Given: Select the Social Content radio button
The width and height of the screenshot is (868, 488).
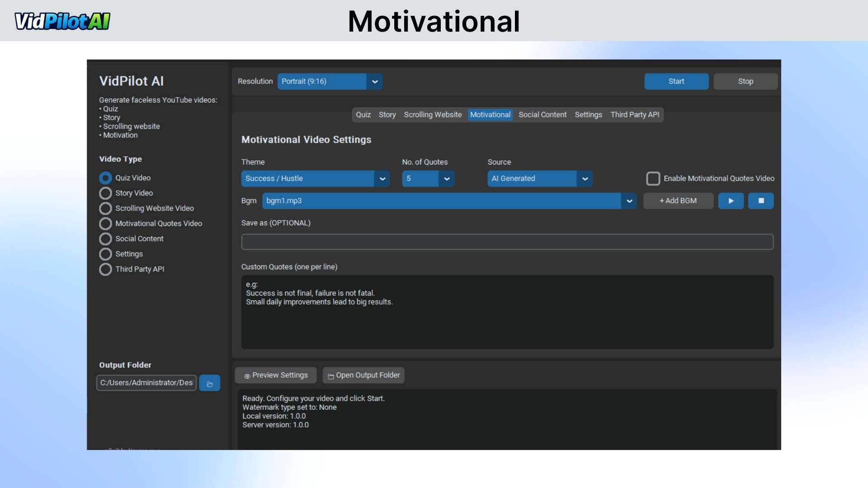Looking at the screenshot, I should tap(105, 239).
